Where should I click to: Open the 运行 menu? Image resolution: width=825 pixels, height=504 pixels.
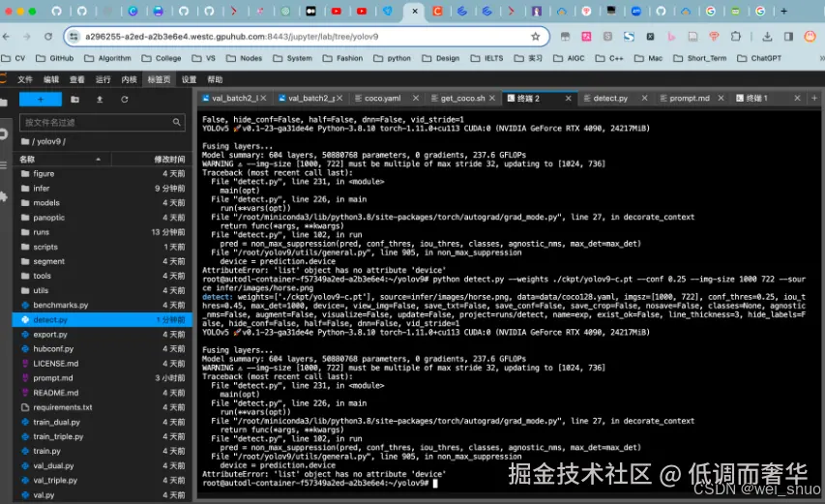click(x=103, y=79)
